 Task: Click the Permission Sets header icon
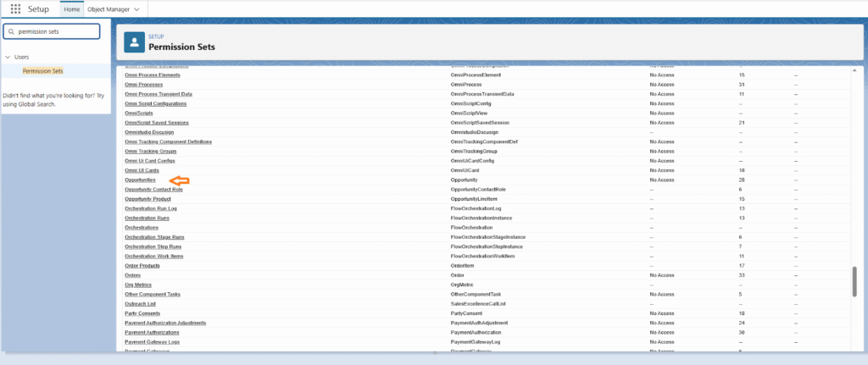click(135, 42)
